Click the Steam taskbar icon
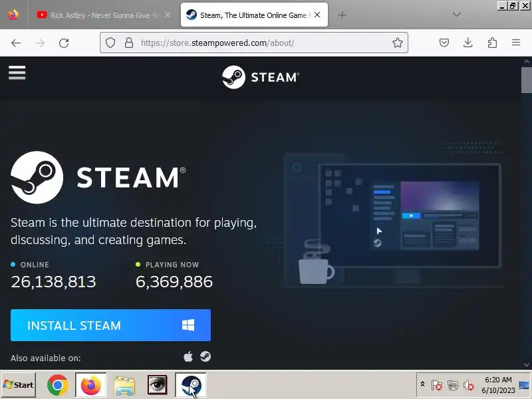Screen dimensions: 532x399 point(191,385)
